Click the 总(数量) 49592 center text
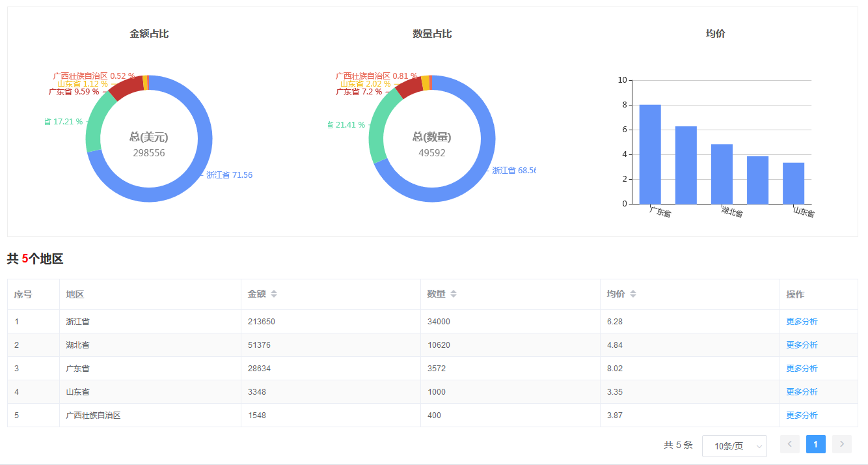 click(432, 145)
